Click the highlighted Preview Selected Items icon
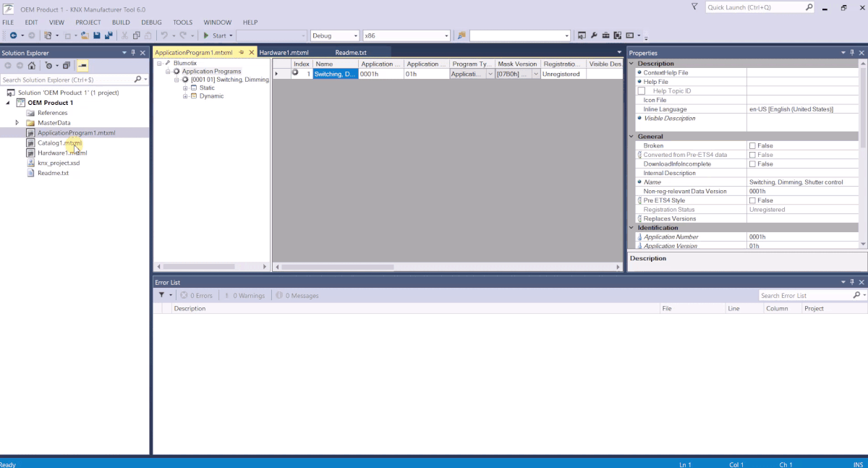868x468 pixels. coord(83,65)
